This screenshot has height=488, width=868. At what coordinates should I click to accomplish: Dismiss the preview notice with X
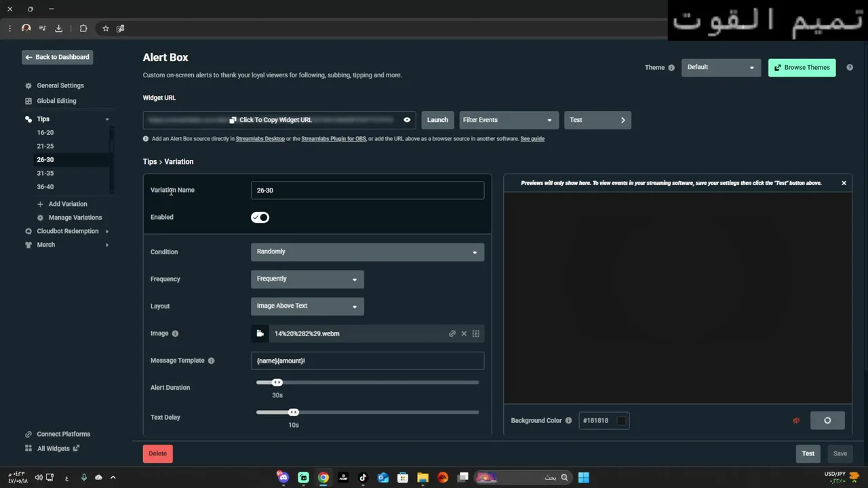pos(844,183)
